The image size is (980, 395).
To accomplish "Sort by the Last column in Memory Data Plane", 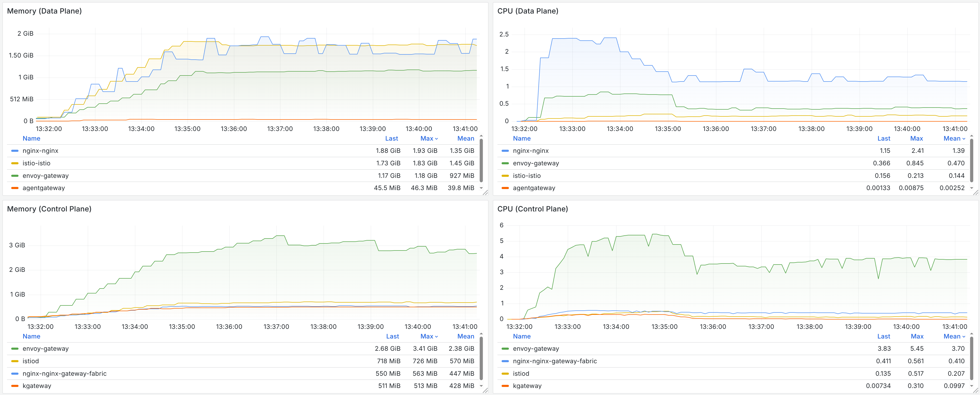I will coord(391,138).
